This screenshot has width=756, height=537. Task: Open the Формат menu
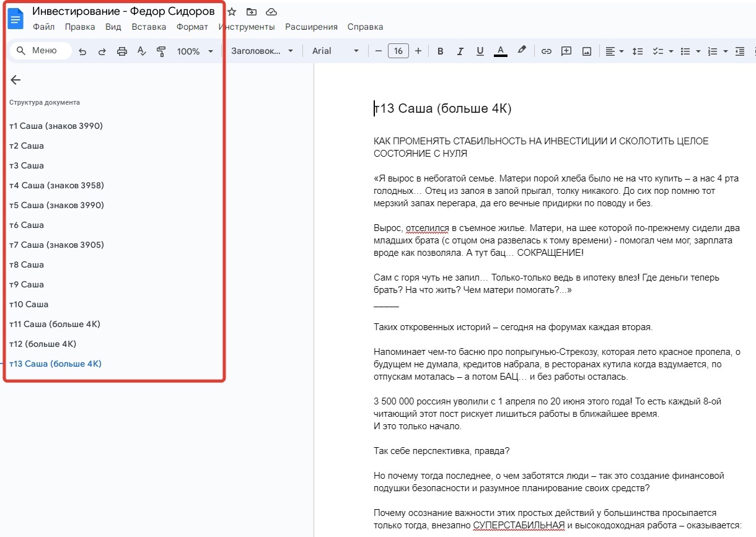(x=192, y=27)
